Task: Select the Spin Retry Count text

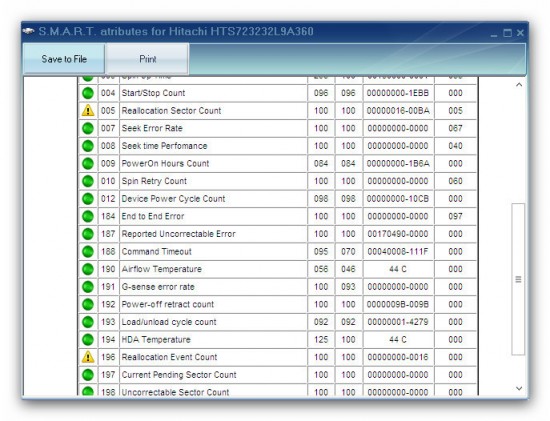Action: [154, 181]
